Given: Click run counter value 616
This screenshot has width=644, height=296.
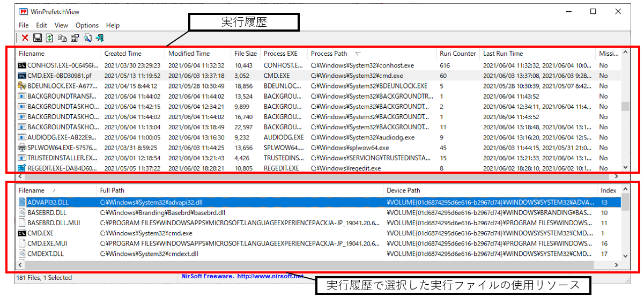Looking at the screenshot, I should [x=445, y=65].
